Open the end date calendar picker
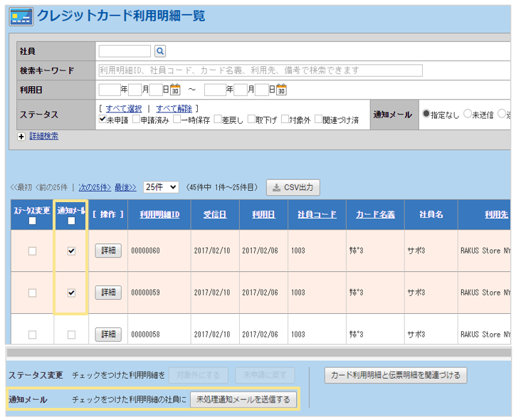 point(281,90)
